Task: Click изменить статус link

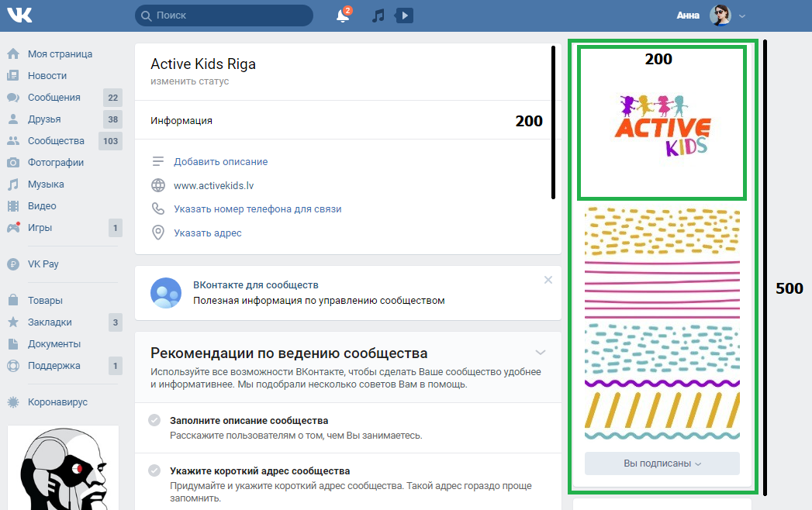Action: (189, 81)
